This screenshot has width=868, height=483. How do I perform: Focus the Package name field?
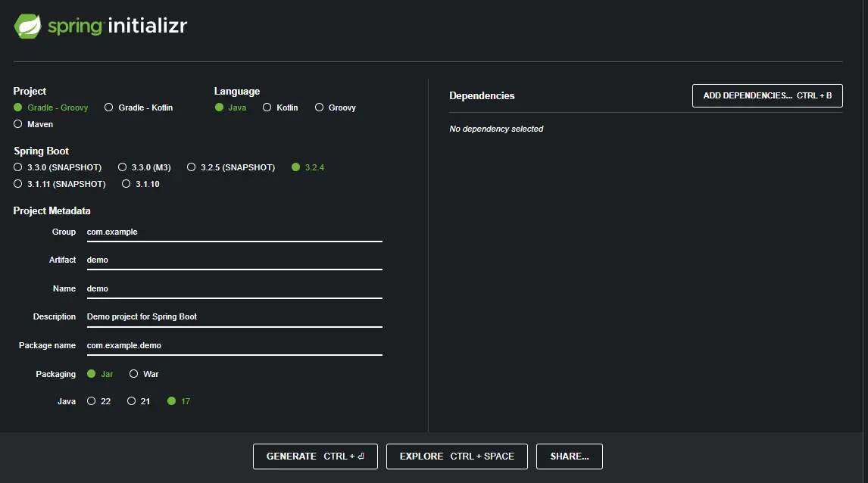click(x=235, y=346)
